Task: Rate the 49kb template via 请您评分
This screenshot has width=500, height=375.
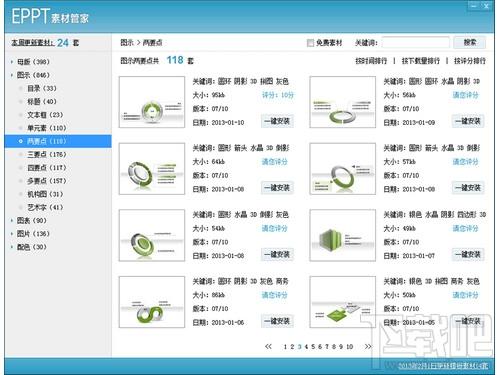Action: [465, 228]
